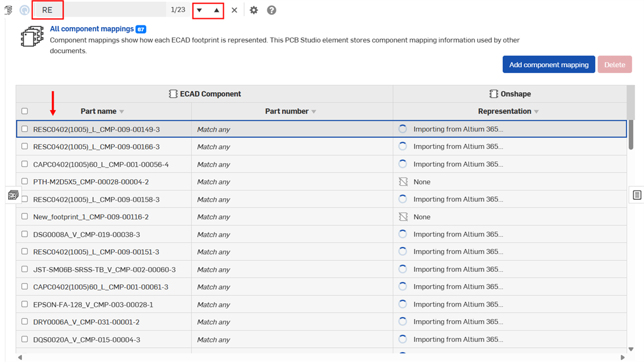Check the box for CAPC0402(1005)60_L_CMP-001-00056-4
644x362 pixels.
tap(24, 164)
